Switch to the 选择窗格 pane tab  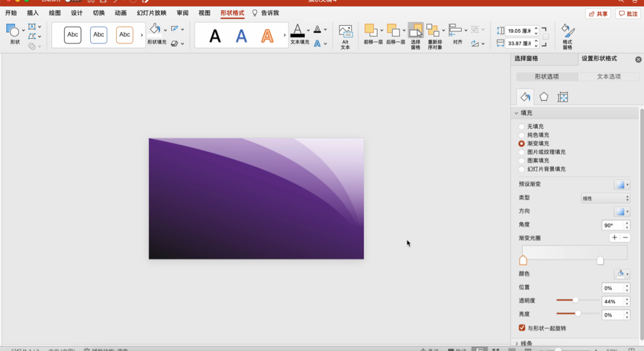543,59
